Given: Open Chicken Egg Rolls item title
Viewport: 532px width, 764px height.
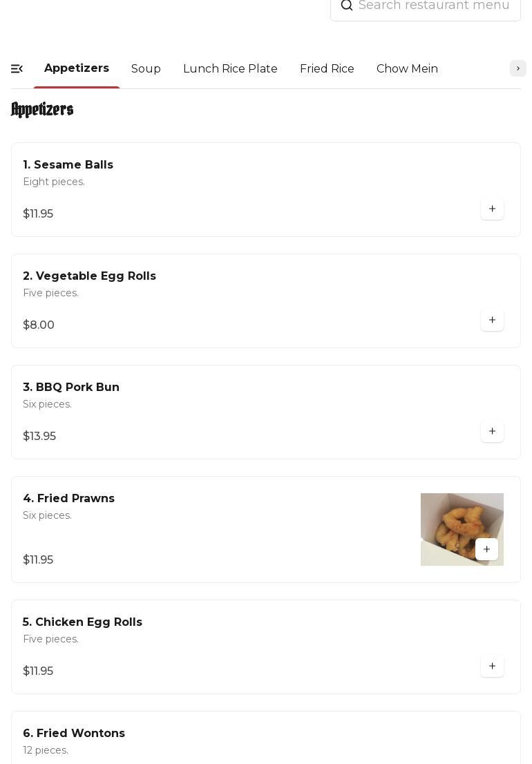Looking at the screenshot, I should (x=82, y=622).
